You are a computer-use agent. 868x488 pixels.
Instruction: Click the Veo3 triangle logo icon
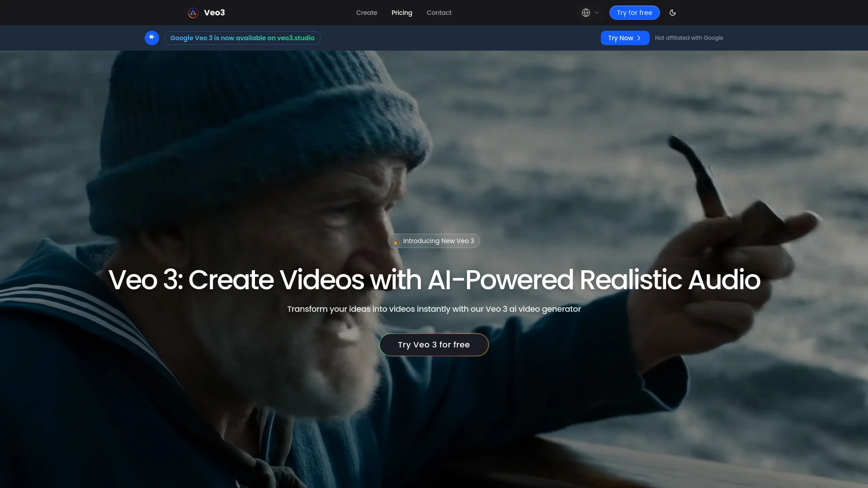click(x=193, y=13)
